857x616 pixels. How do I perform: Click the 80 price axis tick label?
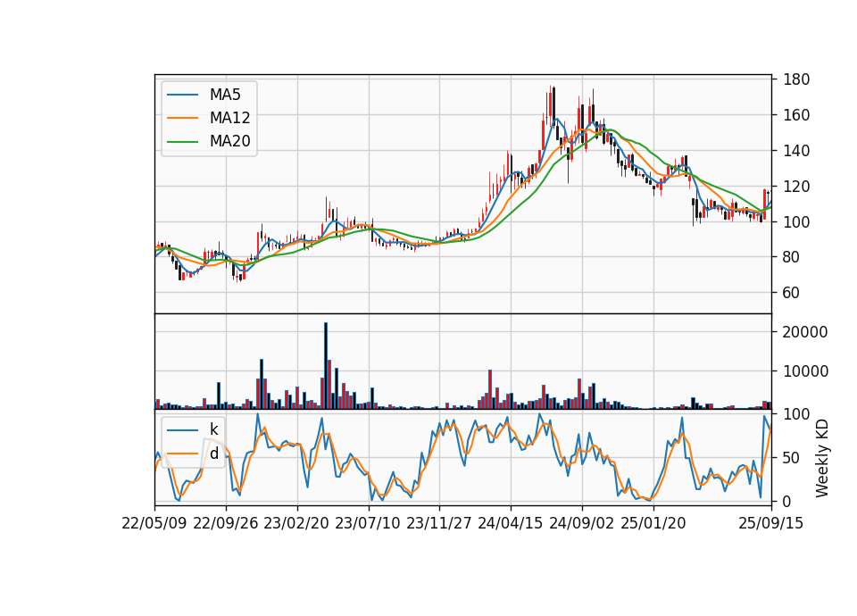[792, 257]
